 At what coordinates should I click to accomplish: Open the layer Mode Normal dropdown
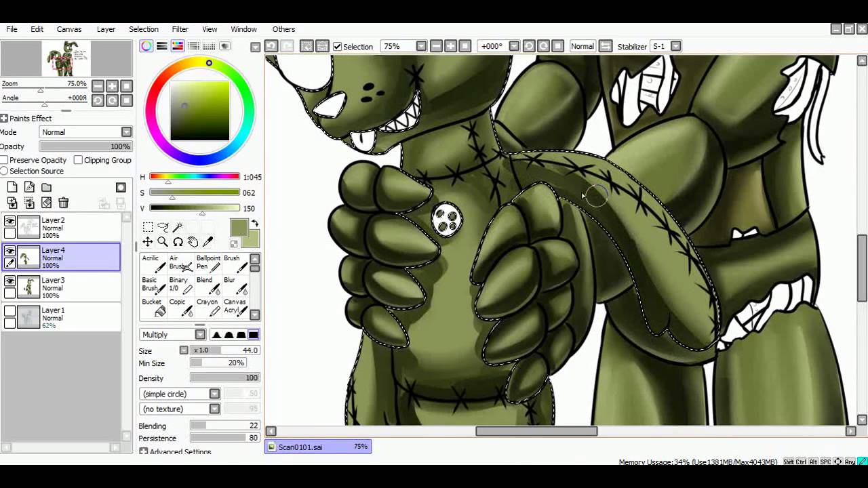click(x=85, y=132)
